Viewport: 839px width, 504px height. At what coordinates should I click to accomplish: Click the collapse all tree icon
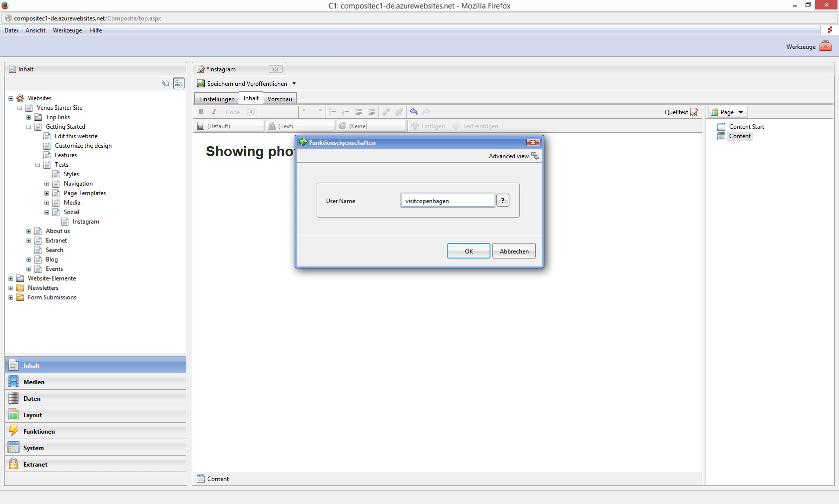coord(166,83)
